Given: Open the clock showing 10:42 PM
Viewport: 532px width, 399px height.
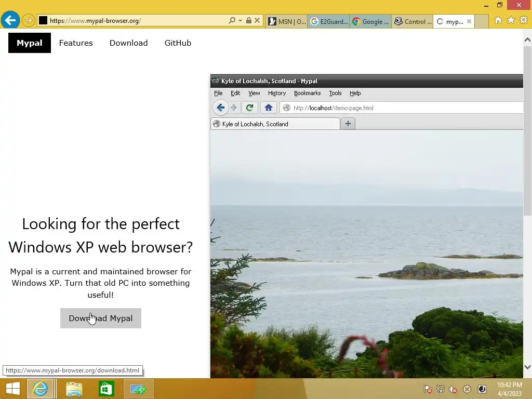Looking at the screenshot, I should click(x=509, y=389).
